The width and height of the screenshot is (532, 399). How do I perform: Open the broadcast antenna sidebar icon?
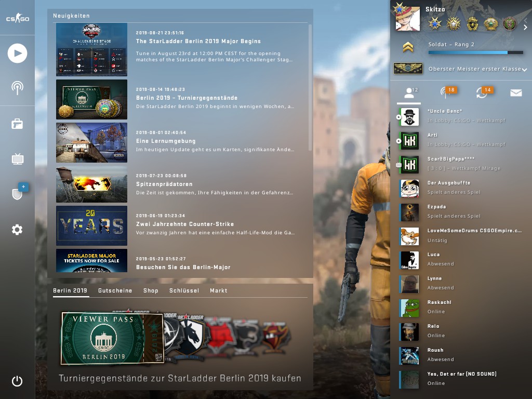tap(17, 88)
